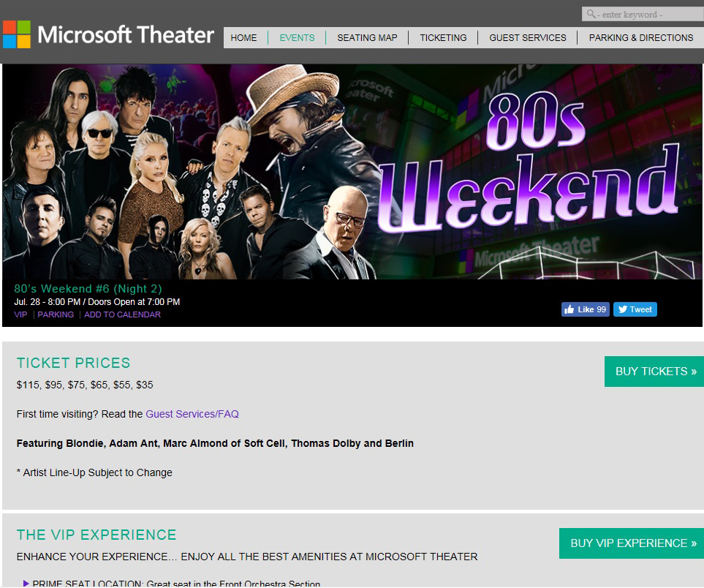Add event to calendar link
The image size is (704, 588).
point(122,314)
